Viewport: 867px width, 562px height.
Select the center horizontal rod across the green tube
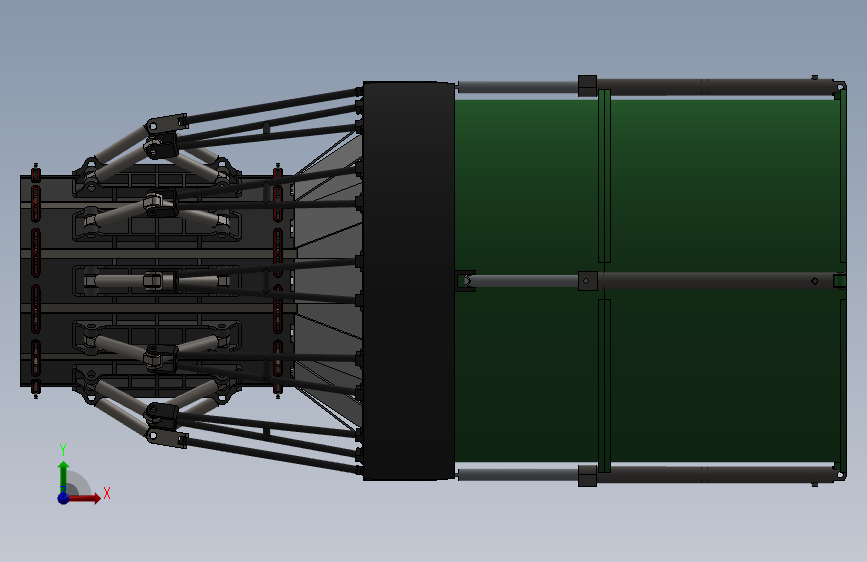tap(650, 281)
